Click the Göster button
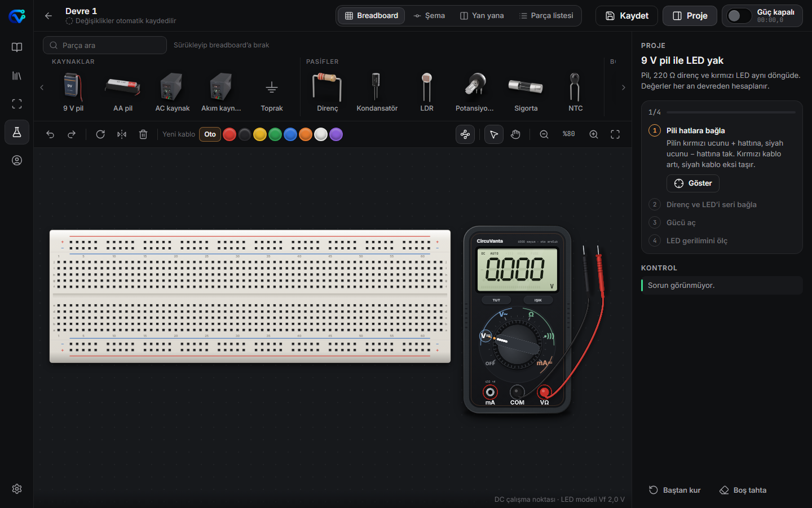 point(693,183)
